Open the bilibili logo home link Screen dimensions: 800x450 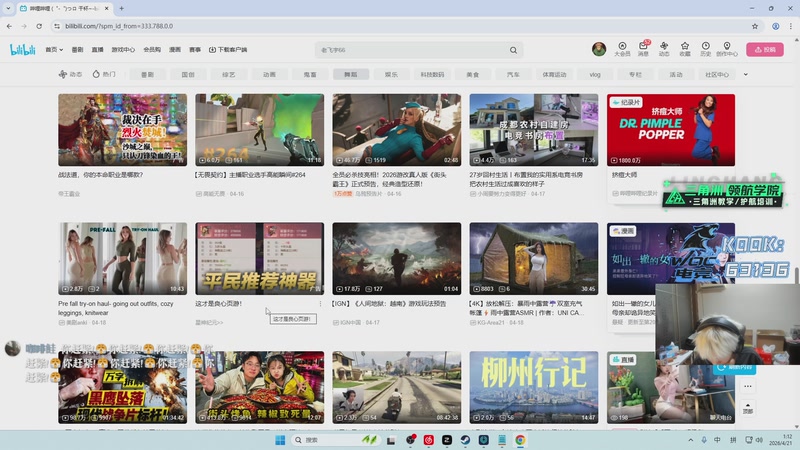point(23,49)
